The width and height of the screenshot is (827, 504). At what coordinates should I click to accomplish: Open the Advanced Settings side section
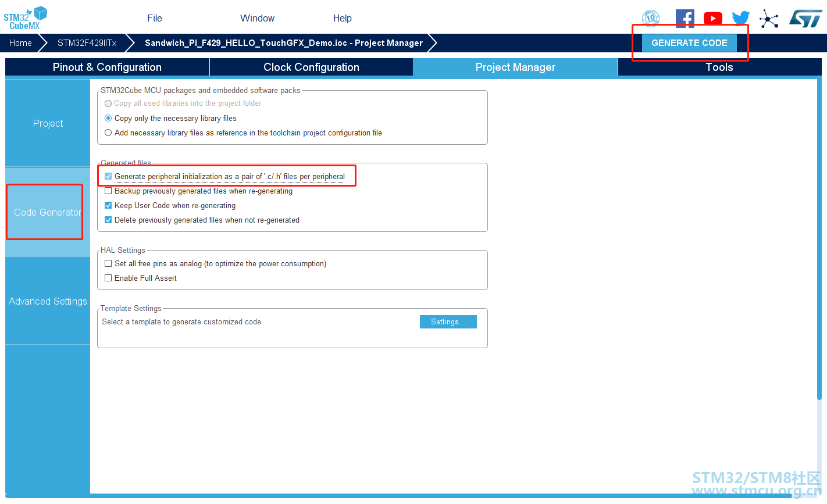point(48,301)
